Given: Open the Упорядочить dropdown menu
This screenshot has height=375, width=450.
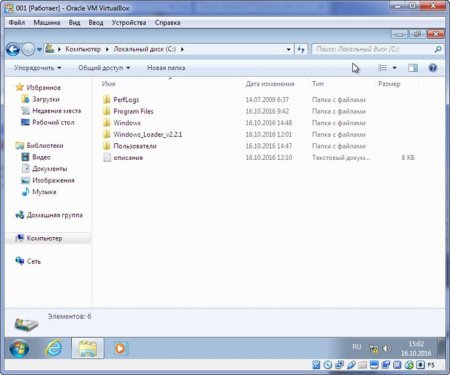Looking at the screenshot, I should click(37, 68).
